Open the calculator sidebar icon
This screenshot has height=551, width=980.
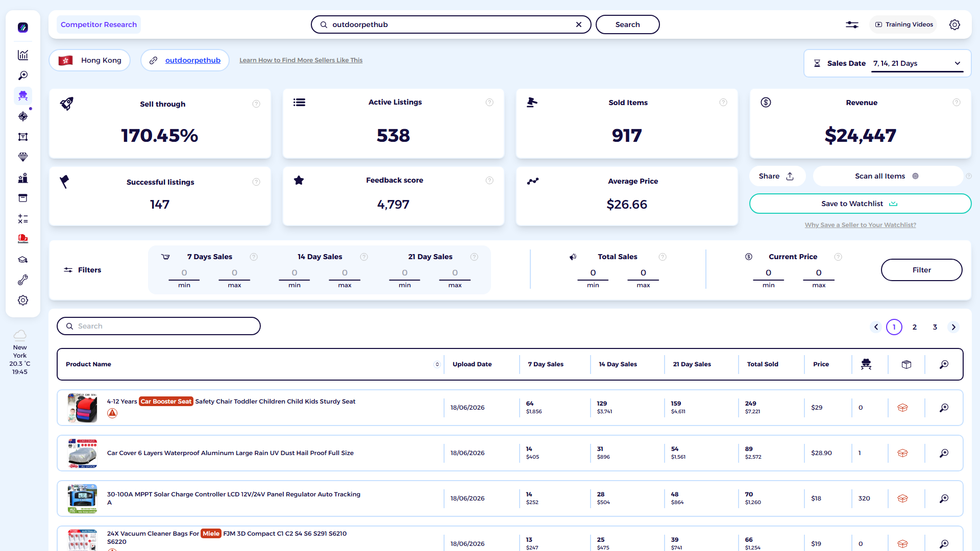[x=23, y=219]
